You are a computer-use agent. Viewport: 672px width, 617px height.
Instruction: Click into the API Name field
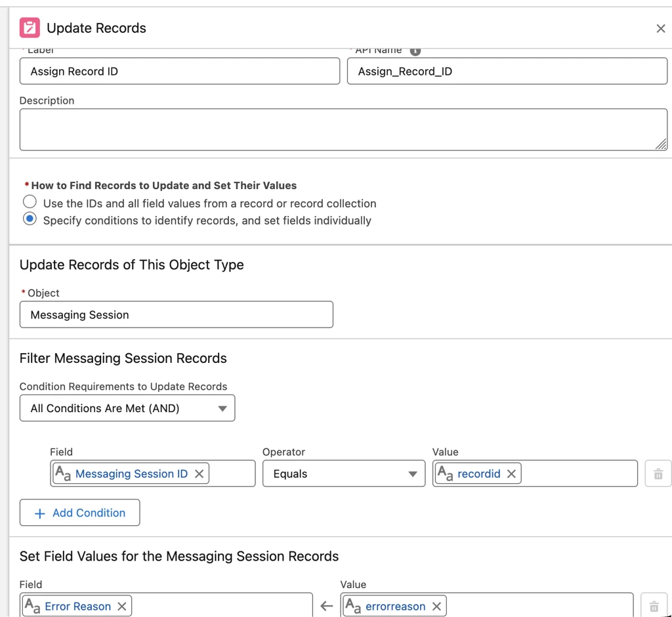[x=507, y=71]
